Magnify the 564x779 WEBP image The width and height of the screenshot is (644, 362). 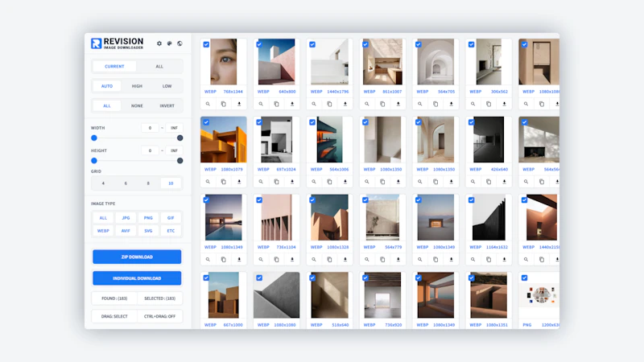tap(367, 259)
